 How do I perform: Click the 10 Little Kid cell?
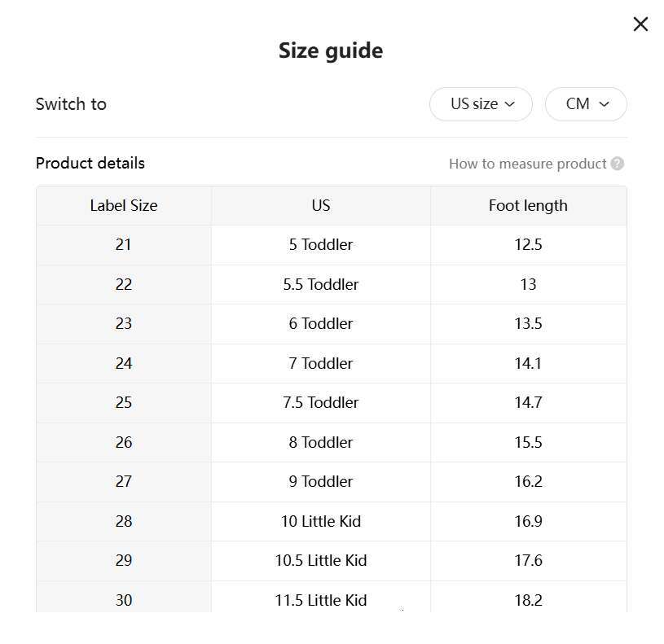click(x=321, y=521)
